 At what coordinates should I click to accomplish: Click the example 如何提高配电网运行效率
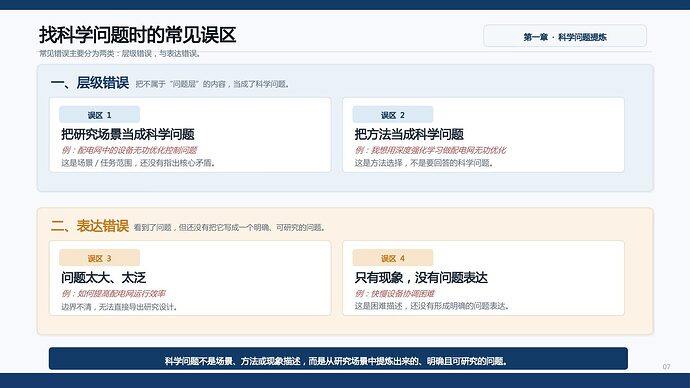[x=114, y=293]
